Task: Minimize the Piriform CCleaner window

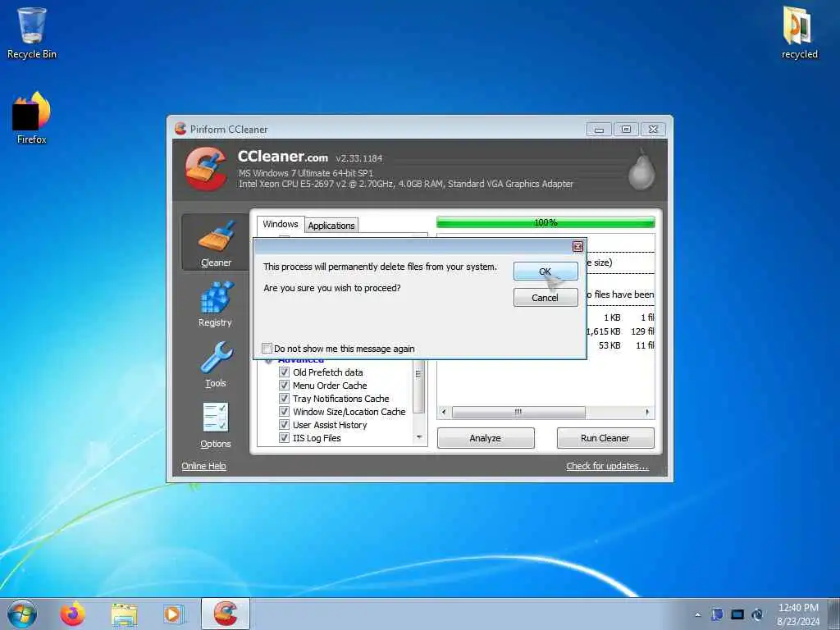Action: click(599, 129)
